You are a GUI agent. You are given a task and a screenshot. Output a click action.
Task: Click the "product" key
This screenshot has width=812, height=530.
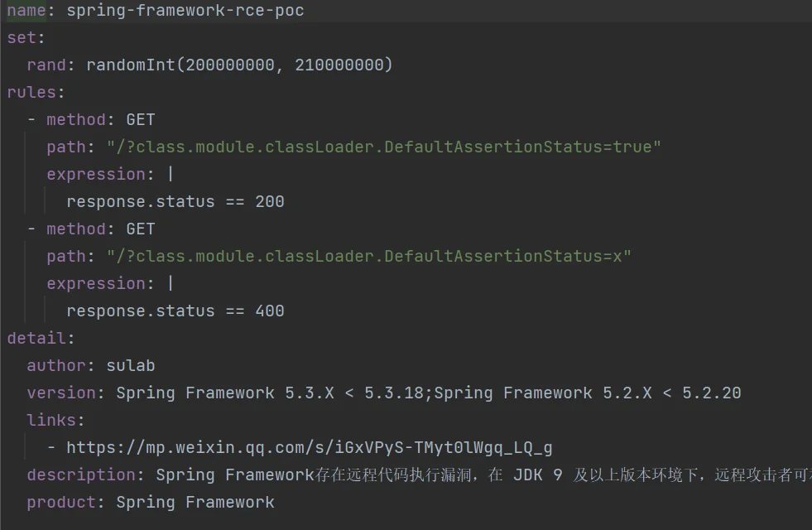[x=61, y=503]
